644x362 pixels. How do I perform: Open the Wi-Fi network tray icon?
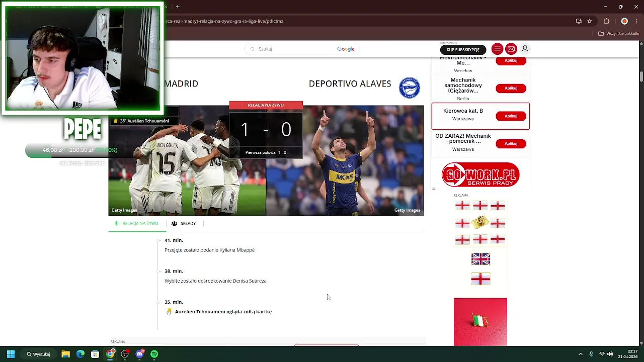[x=602, y=354]
